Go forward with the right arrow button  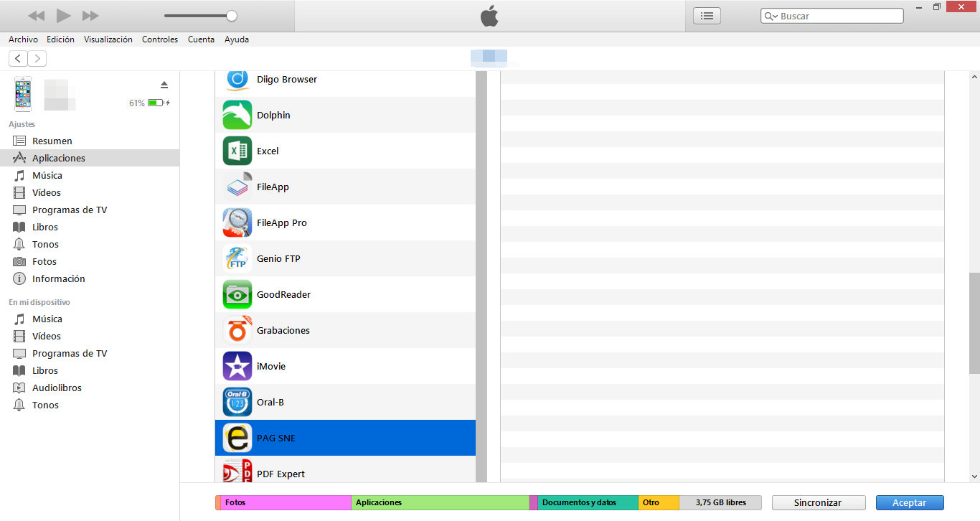tap(37, 59)
